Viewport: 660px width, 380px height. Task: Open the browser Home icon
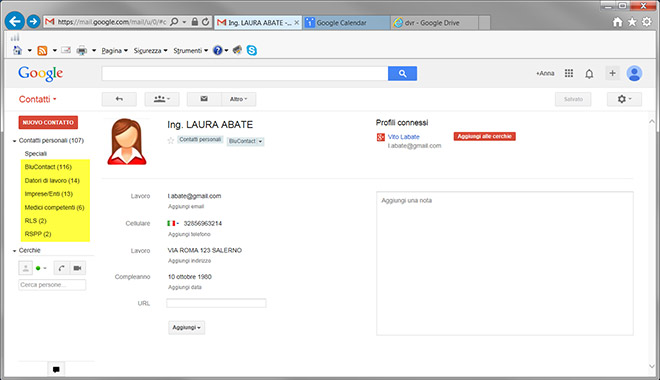617,22
